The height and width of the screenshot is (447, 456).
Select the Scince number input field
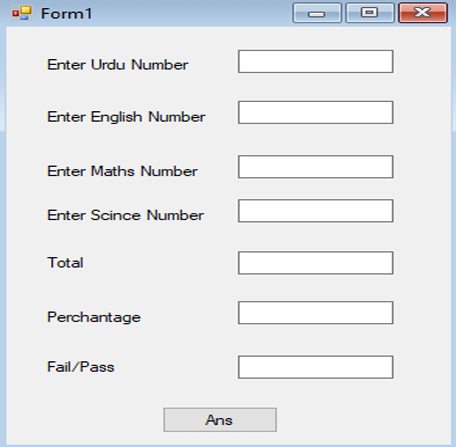pos(316,211)
